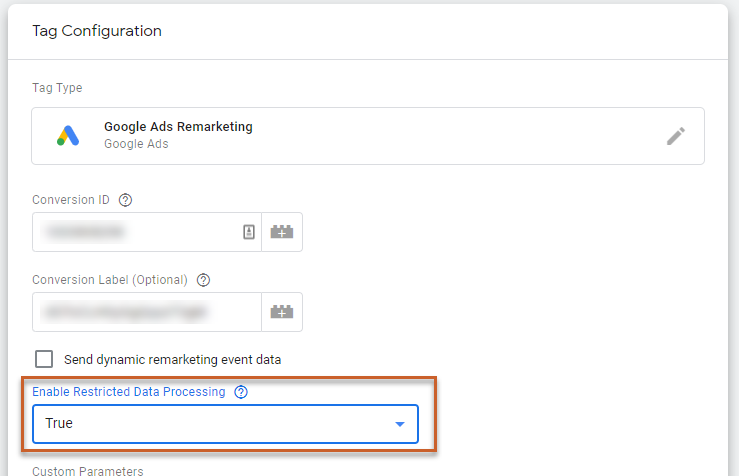Click the Custom Parameters section label

pos(88,470)
